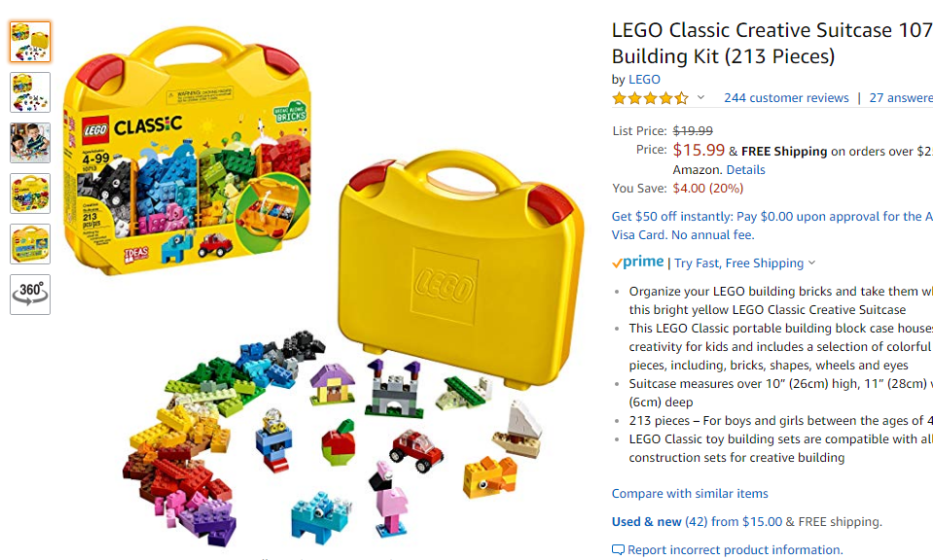The width and height of the screenshot is (933, 560).
Task: Click the LEGO brand link
Action: tap(644, 79)
